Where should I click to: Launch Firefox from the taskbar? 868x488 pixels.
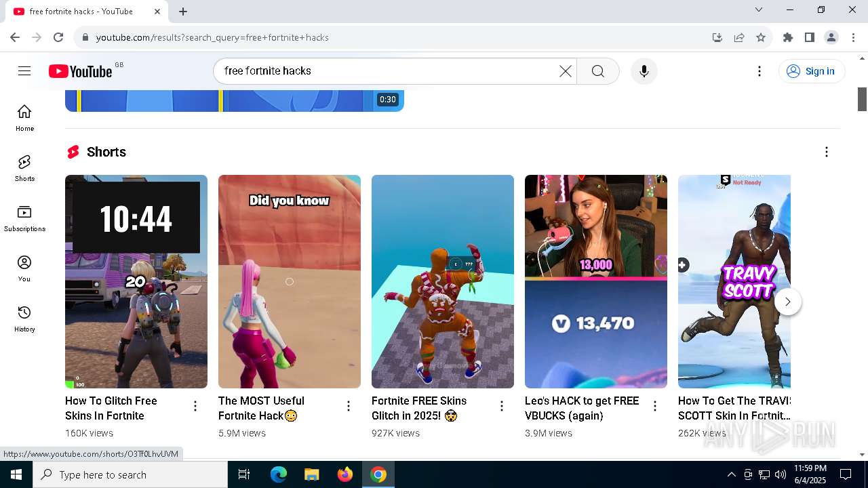(345, 474)
